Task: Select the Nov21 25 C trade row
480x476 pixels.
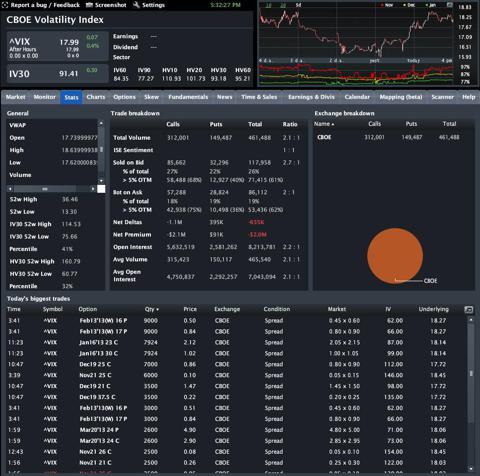Action: (x=237, y=375)
